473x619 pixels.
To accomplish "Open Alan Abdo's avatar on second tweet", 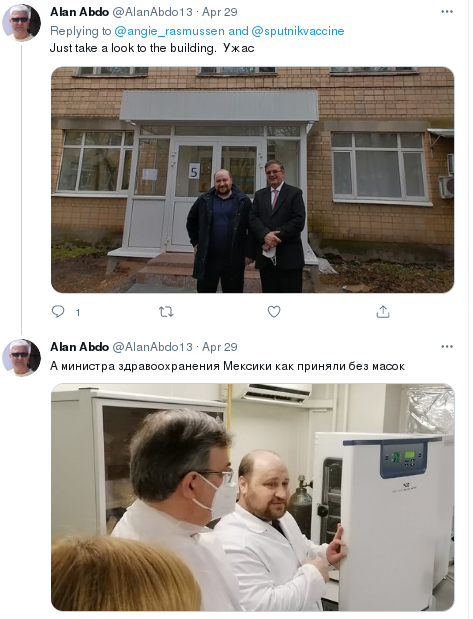I will coord(21,357).
